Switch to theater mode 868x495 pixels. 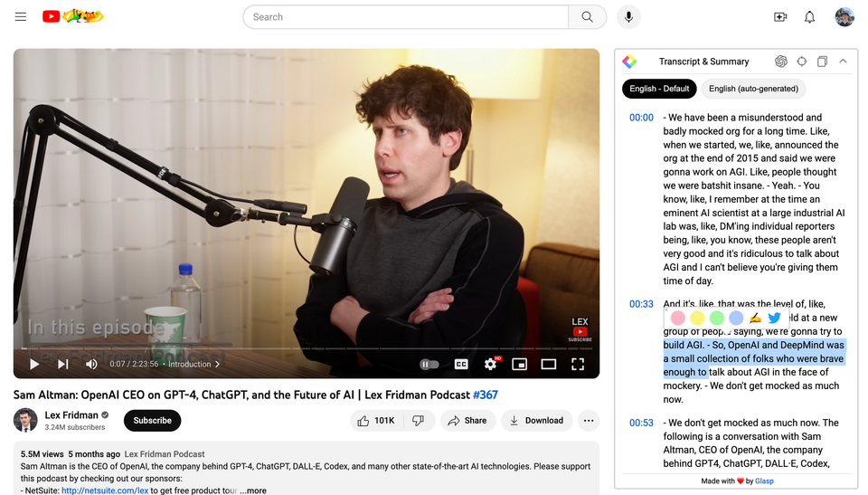pyautogui.click(x=549, y=364)
